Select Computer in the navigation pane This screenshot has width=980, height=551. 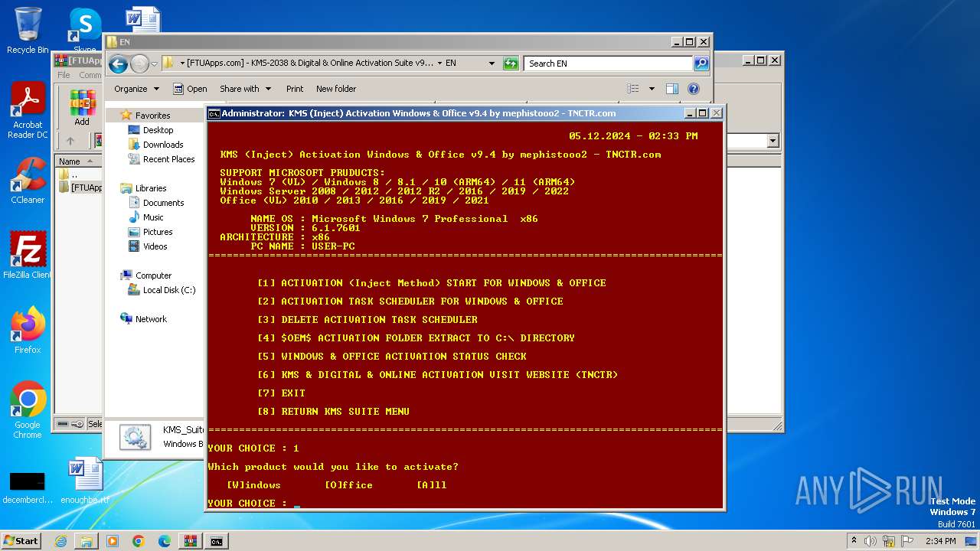click(x=153, y=275)
